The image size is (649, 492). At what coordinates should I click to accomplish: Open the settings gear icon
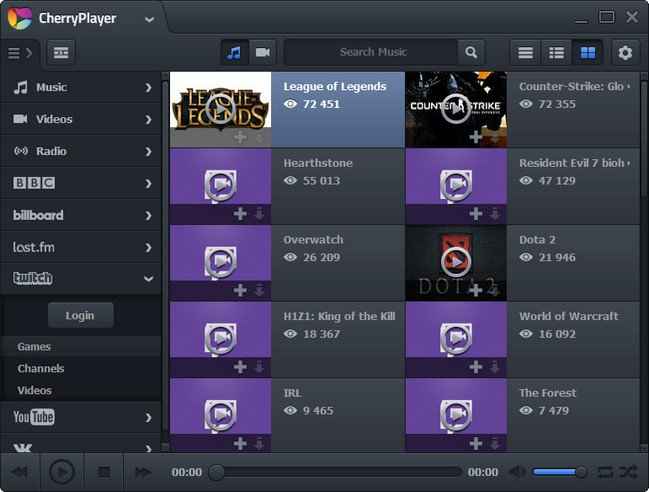coord(626,52)
